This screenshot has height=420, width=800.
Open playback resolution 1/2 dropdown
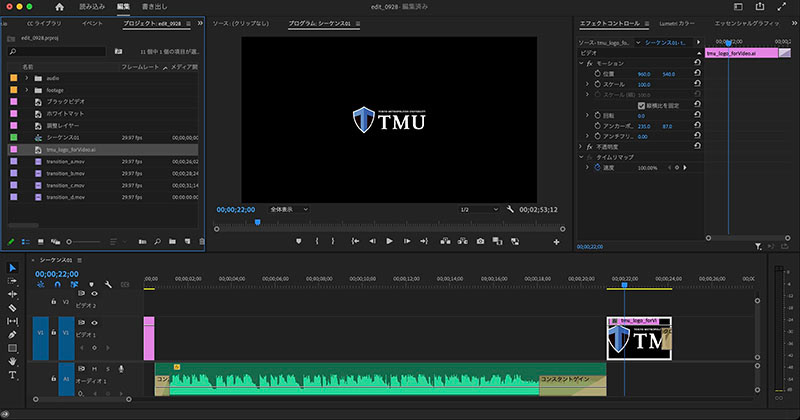point(479,209)
